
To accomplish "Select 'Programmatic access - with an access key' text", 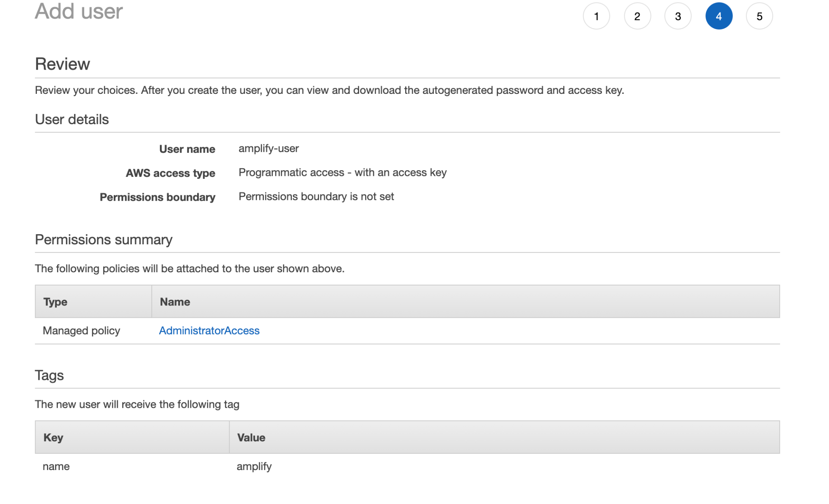I will click(x=342, y=172).
